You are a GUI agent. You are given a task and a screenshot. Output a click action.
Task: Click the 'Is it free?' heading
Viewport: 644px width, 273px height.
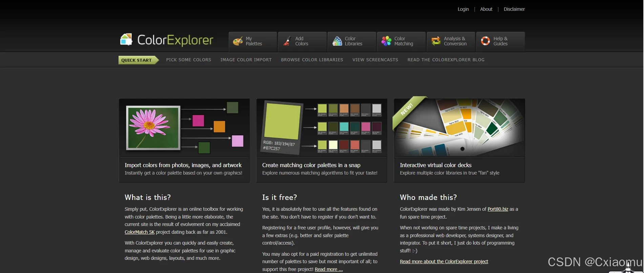point(279,197)
